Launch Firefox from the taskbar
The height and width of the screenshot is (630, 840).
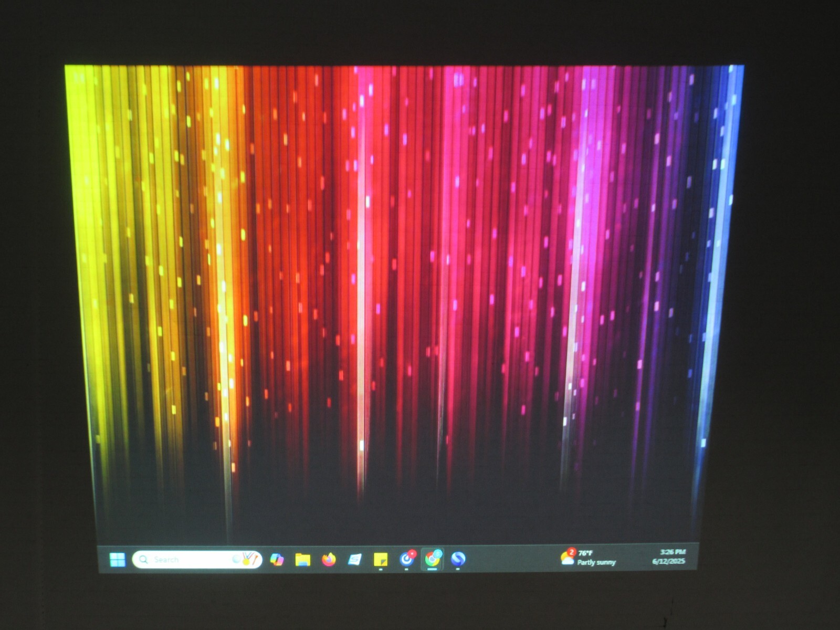(x=329, y=560)
